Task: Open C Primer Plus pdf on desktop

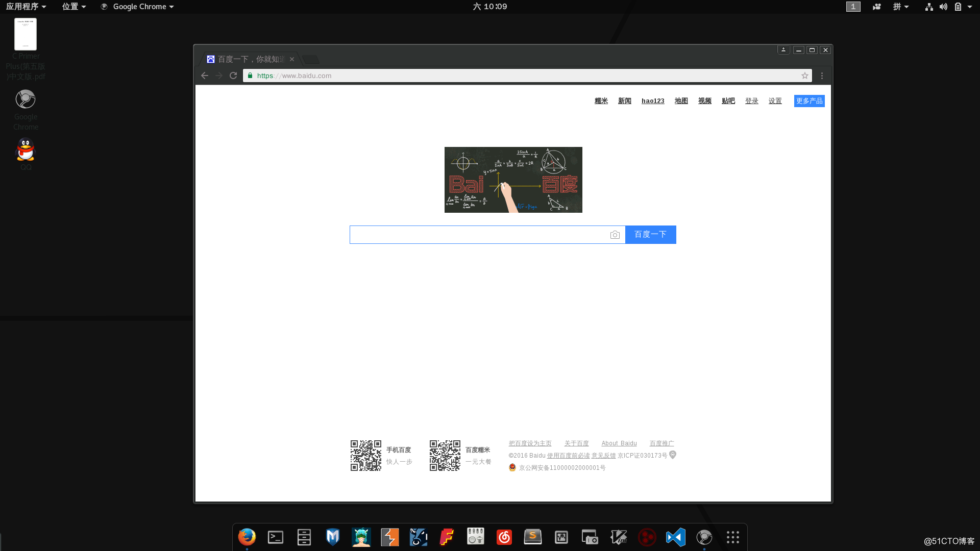Action: click(x=26, y=49)
